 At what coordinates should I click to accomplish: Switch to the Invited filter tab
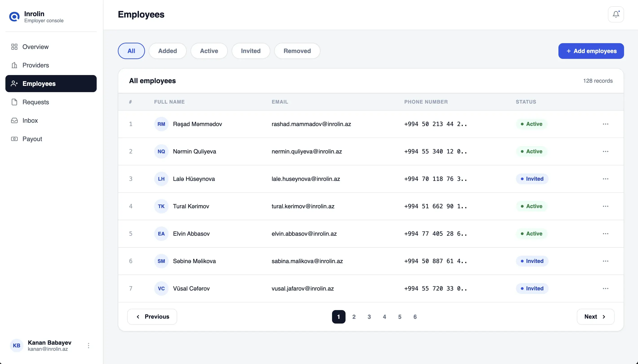click(x=251, y=51)
